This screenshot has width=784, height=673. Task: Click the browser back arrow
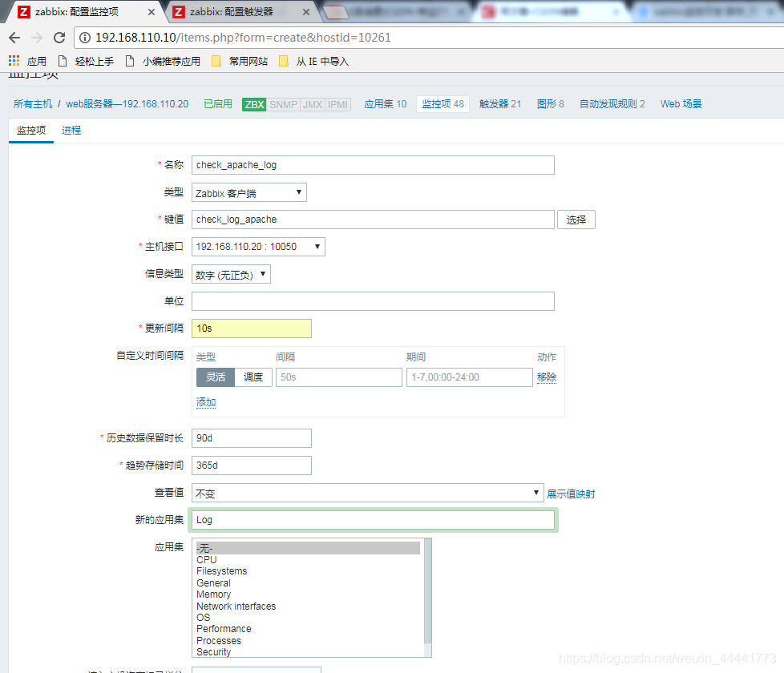14,38
